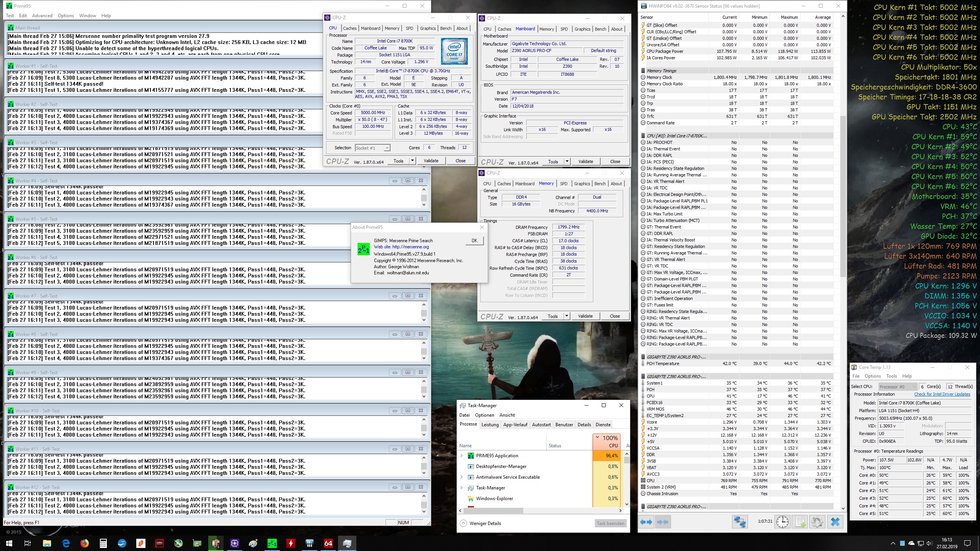The width and height of the screenshot is (980, 551).
Task: Open CPU-Z from the taskbar
Action: pos(235,543)
